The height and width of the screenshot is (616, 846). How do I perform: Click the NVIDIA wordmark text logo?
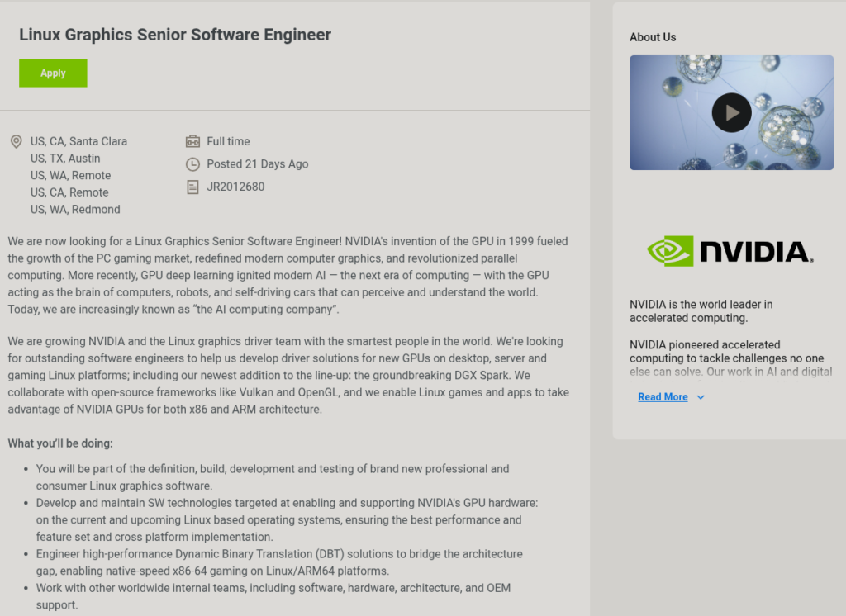pos(755,252)
